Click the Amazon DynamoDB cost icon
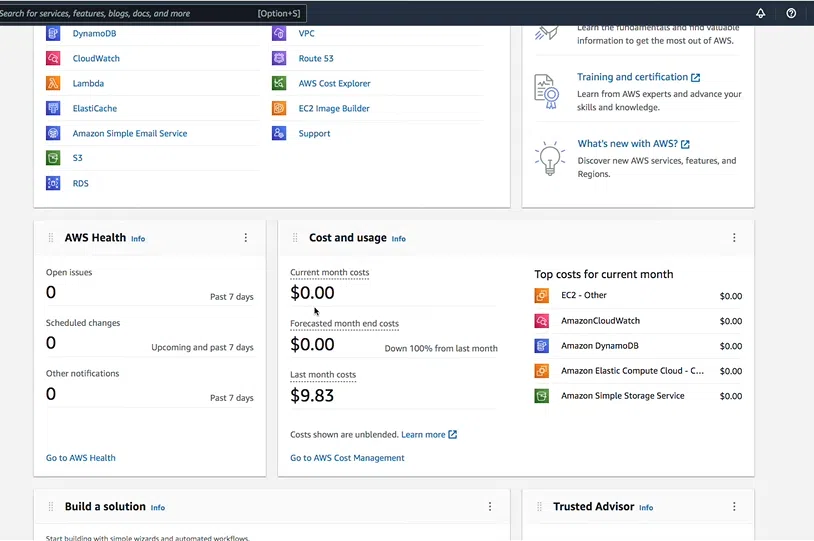Image resolution: width=814 pixels, height=541 pixels. [541, 346]
